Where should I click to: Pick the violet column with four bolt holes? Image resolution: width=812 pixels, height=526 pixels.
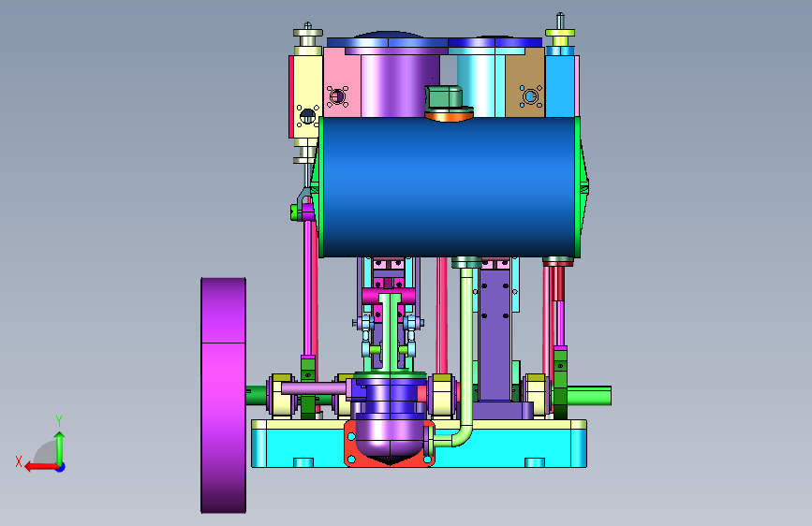pos(495,334)
